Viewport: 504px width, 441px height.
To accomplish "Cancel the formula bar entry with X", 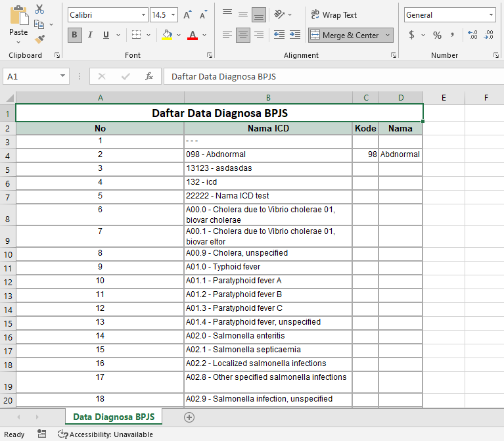I will pos(102,76).
